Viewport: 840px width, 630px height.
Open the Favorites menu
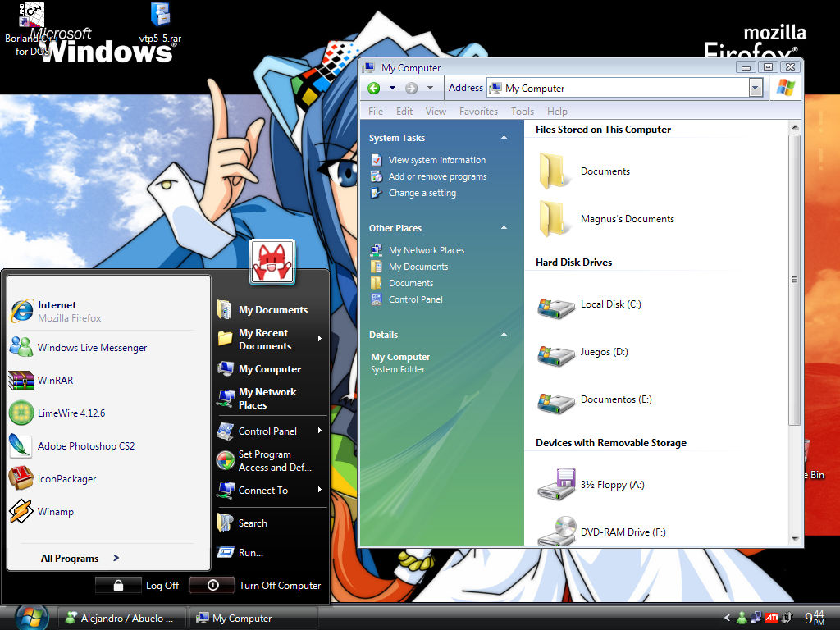point(478,111)
